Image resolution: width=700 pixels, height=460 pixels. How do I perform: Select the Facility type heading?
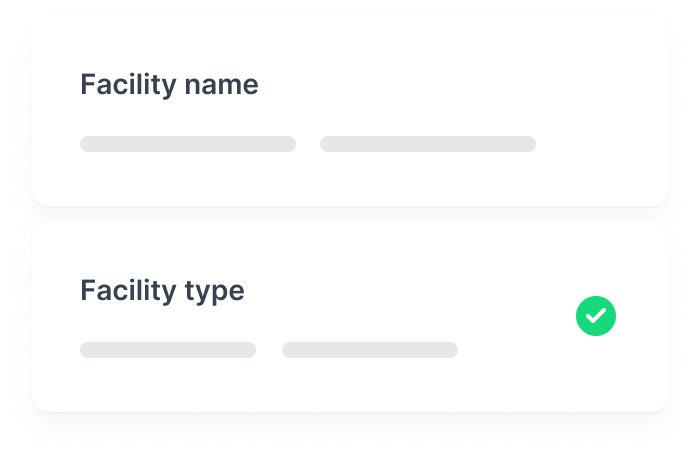coord(162,291)
